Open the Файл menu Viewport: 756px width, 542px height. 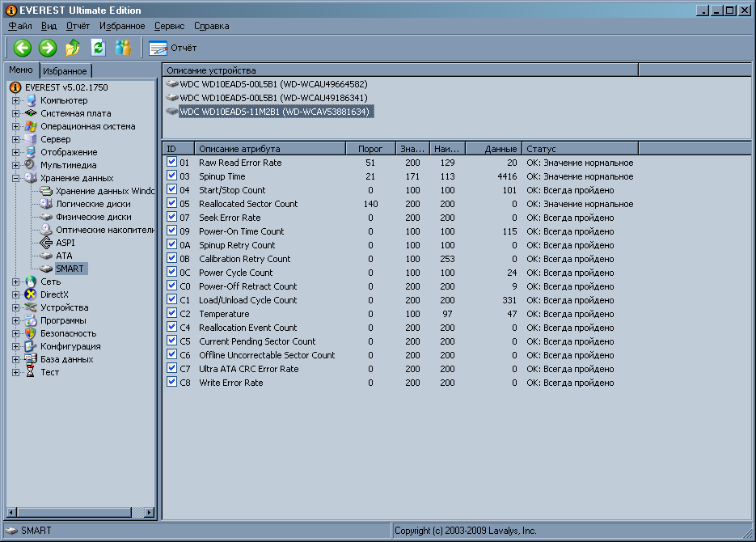pyautogui.click(x=20, y=26)
